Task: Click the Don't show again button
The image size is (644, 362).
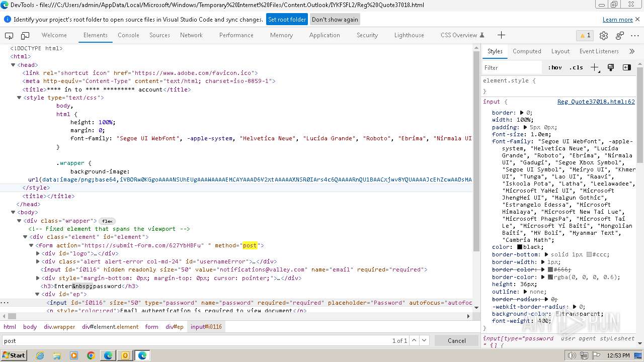Action: (335, 20)
